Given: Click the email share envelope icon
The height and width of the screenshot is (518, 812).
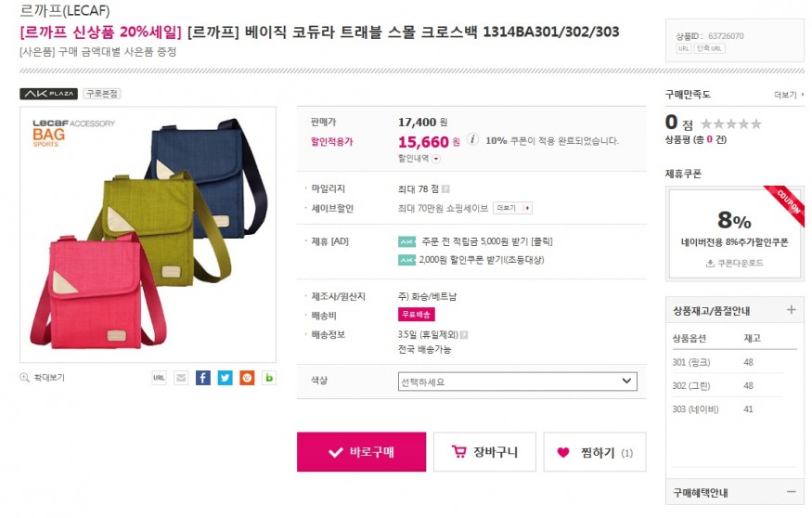Looking at the screenshot, I should 181,378.
